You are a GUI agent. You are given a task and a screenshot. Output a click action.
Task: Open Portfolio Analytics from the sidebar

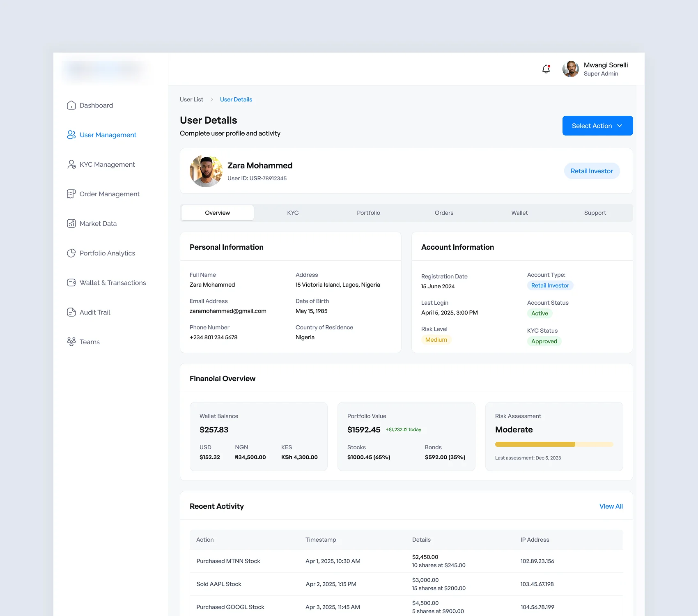click(x=107, y=253)
